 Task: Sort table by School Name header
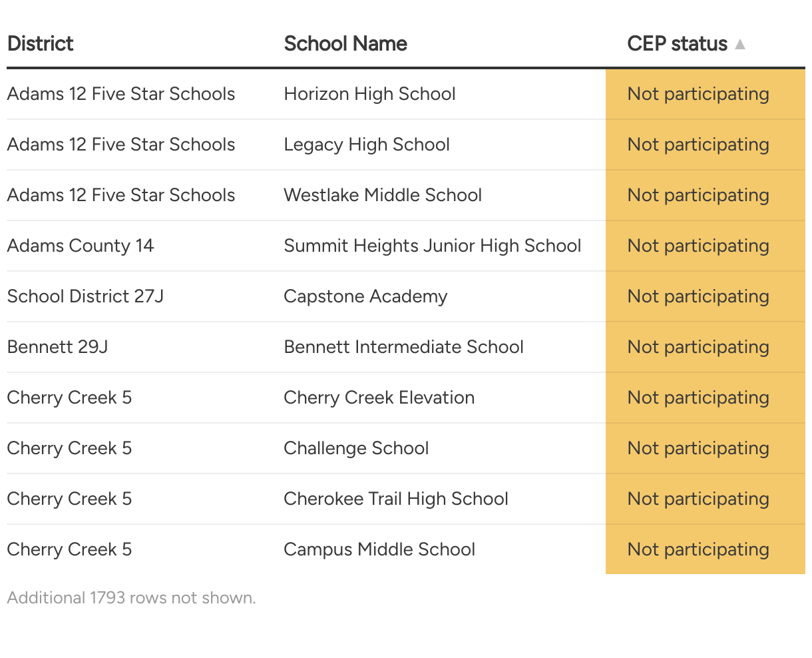click(345, 44)
